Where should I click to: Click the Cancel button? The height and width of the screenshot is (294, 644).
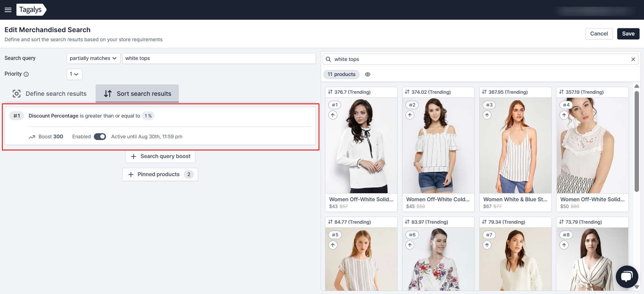coord(599,34)
